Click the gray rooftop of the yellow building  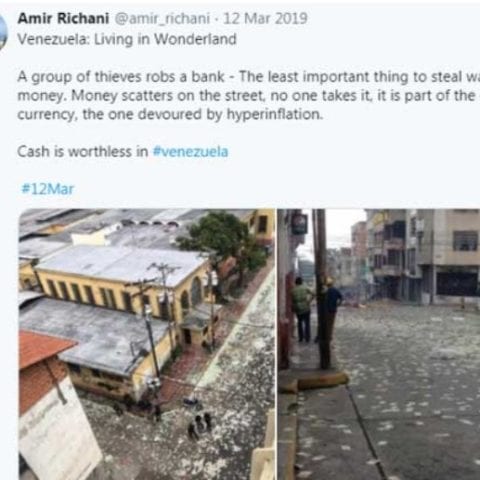pyautogui.click(x=122, y=265)
